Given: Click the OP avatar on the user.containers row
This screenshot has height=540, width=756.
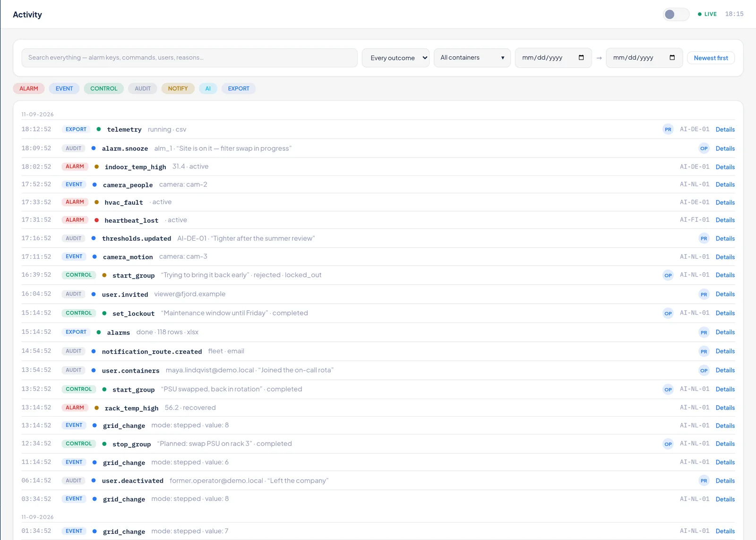Looking at the screenshot, I should (x=704, y=371).
